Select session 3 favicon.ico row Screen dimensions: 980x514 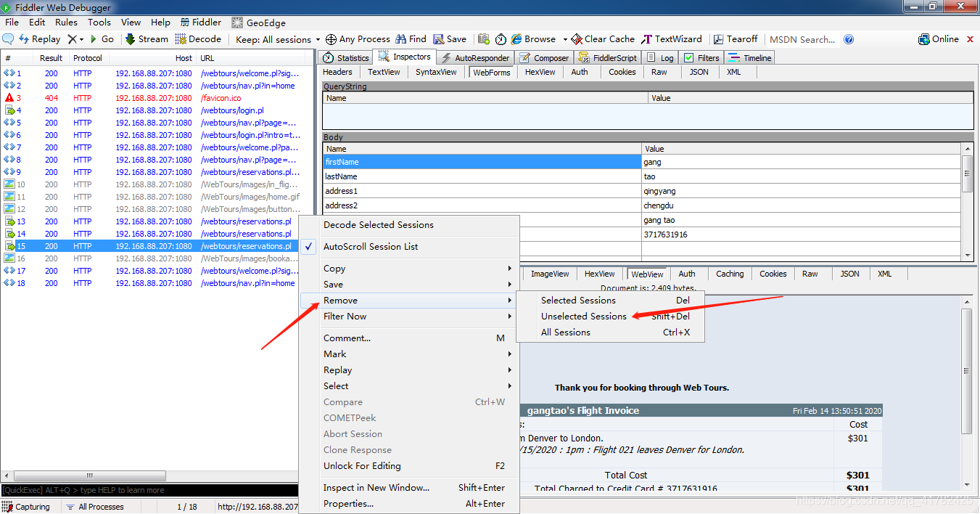[149, 98]
